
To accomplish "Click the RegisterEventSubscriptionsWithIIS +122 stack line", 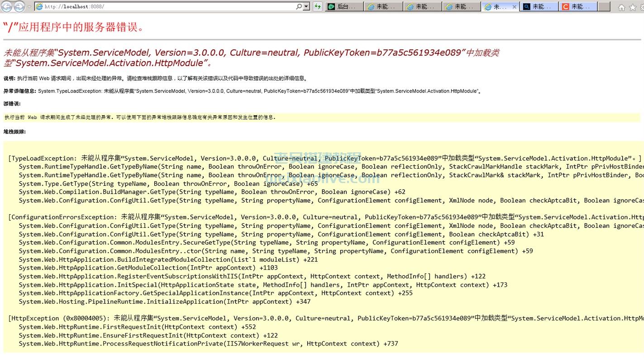I will pos(252,276).
